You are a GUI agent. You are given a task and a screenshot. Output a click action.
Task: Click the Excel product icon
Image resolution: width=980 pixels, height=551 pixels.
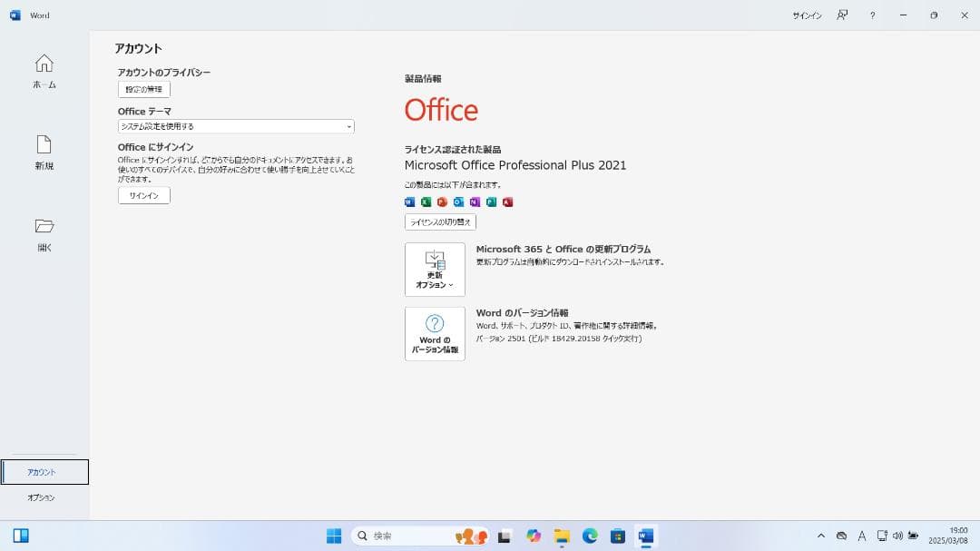point(426,202)
